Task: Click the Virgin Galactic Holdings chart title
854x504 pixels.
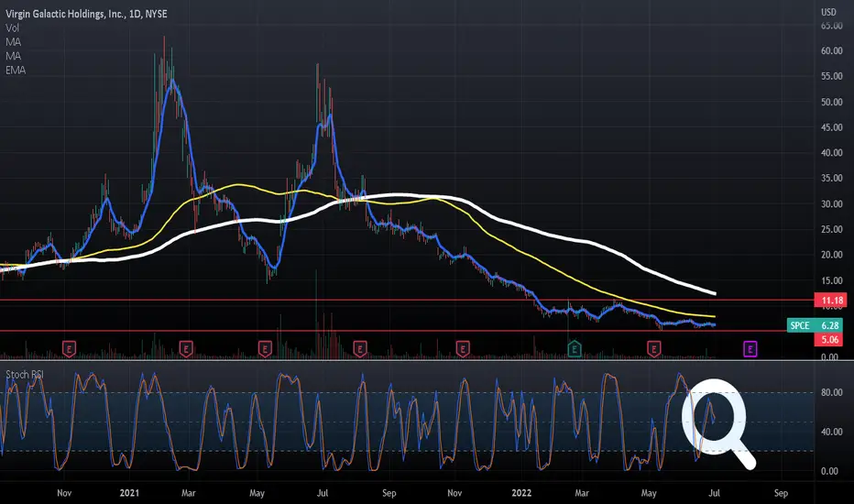Action: [86, 14]
